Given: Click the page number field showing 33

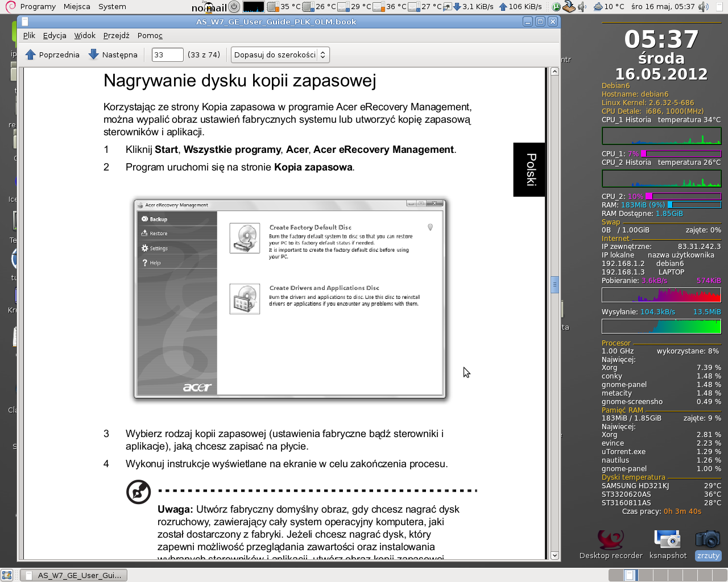Looking at the screenshot, I should coord(167,55).
